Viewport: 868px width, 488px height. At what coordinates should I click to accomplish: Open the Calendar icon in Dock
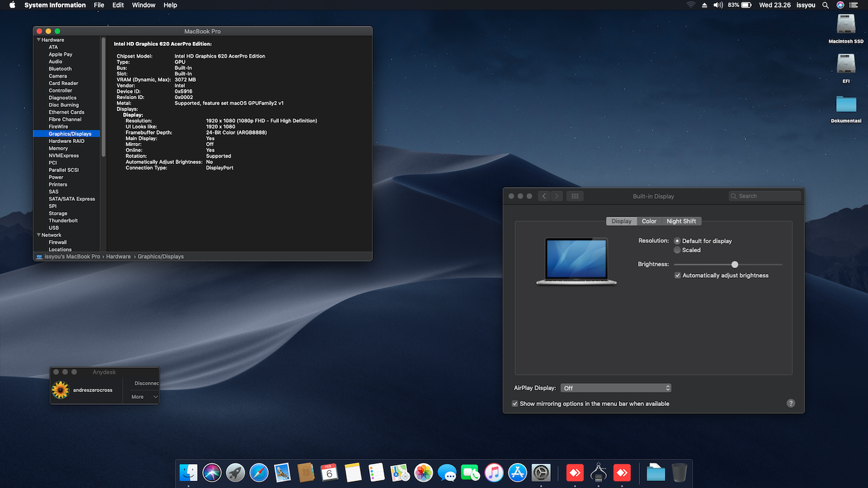pos(329,472)
